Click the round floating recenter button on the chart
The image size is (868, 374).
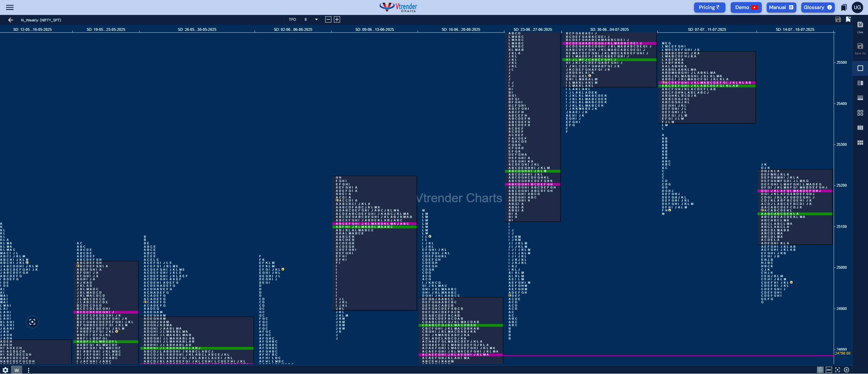pyautogui.click(x=32, y=322)
